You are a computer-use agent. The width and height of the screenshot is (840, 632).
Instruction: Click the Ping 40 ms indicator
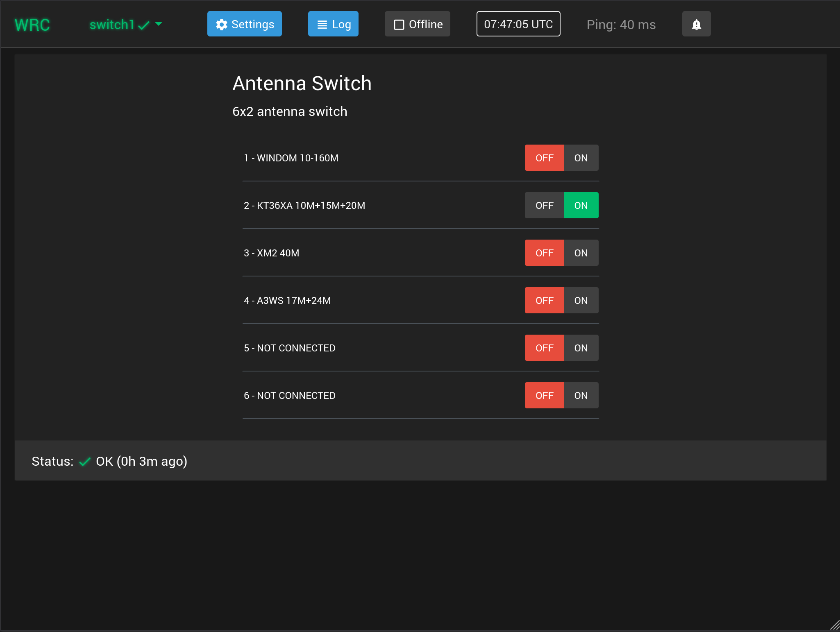pyautogui.click(x=621, y=25)
